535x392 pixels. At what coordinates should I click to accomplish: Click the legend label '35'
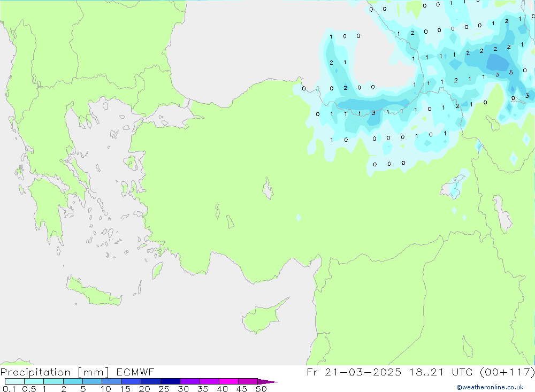(203, 389)
